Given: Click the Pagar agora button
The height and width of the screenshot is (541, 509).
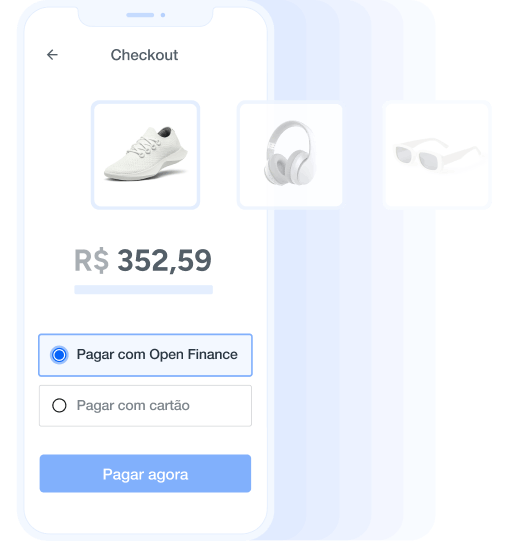Looking at the screenshot, I should click(145, 473).
